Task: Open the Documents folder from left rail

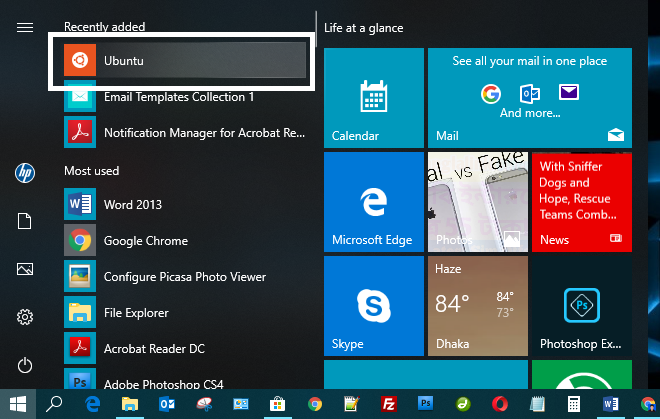Action: (x=24, y=221)
